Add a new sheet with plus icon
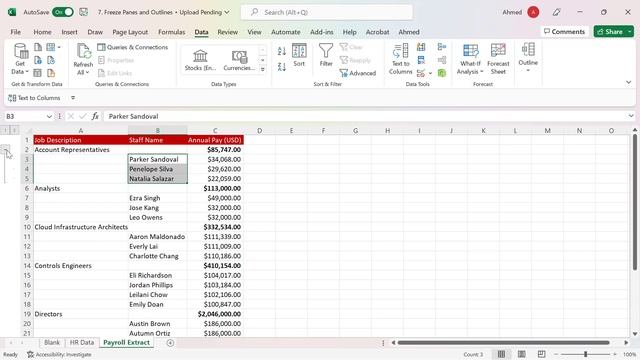 (170, 343)
